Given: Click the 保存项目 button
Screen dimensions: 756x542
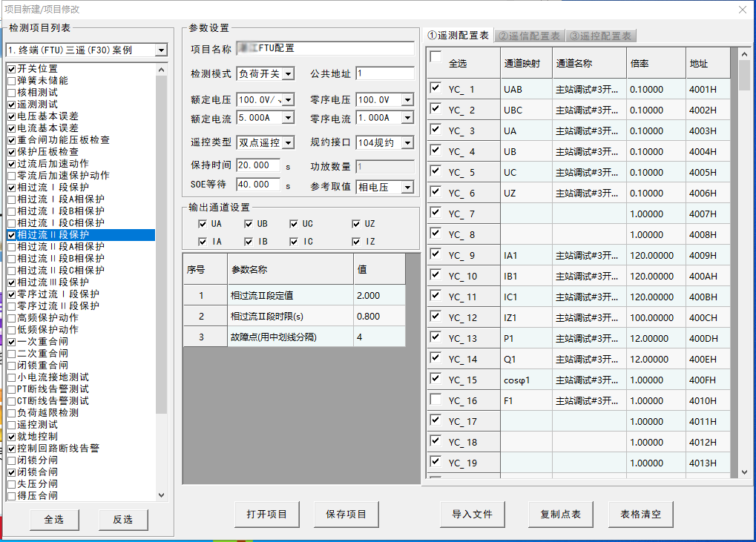Looking at the screenshot, I should (346, 515).
